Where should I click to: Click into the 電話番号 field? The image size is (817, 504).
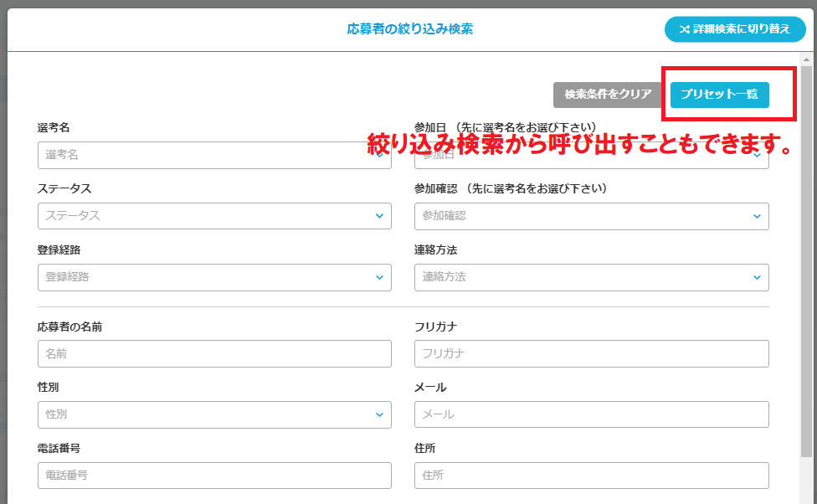pyautogui.click(x=213, y=476)
